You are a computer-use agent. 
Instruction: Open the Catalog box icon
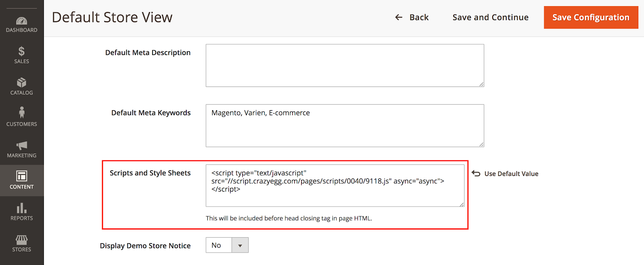coord(22,83)
